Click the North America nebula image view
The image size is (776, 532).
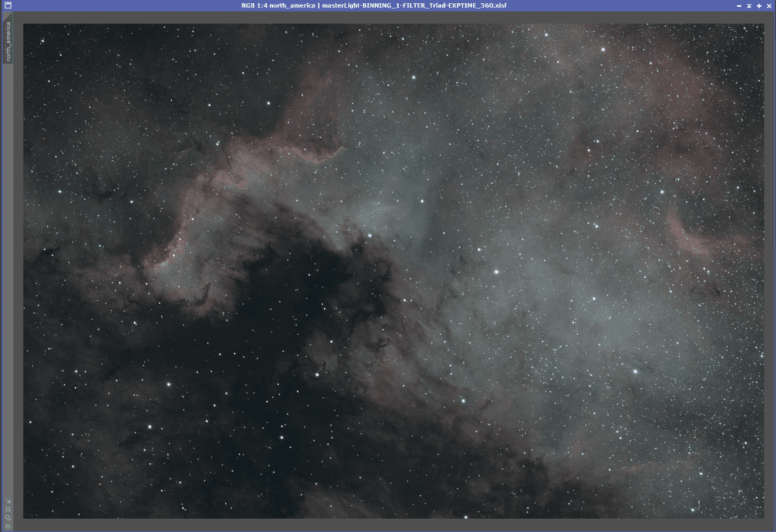(x=393, y=271)
